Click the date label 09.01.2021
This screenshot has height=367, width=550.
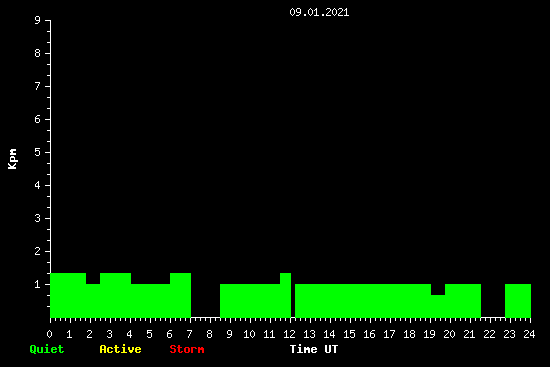coord(319,12)
